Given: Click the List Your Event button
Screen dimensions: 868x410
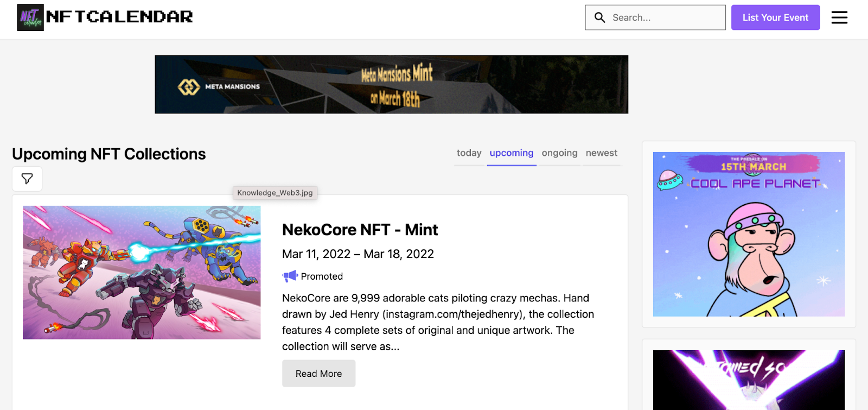Looking at the screenshot, I should 775,17.
